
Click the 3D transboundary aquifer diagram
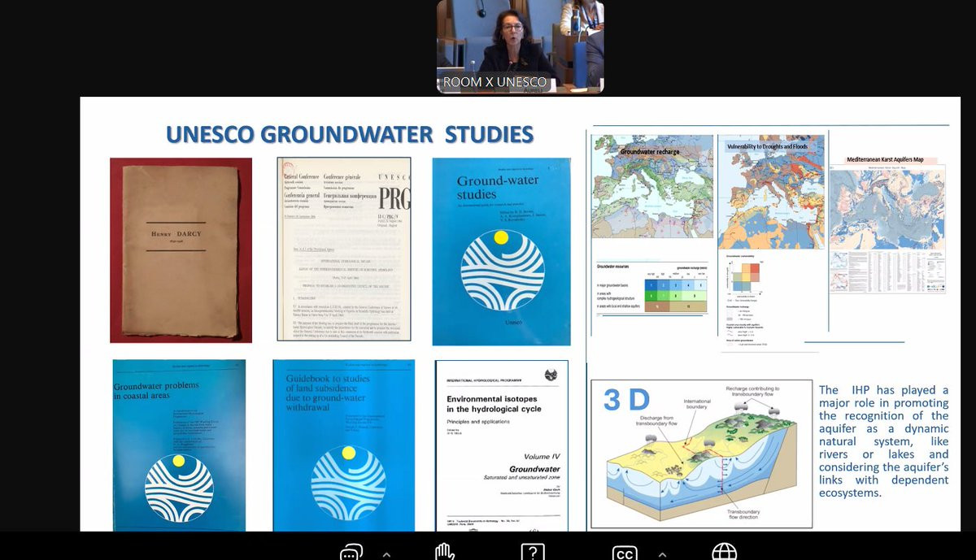tap(701, 454)
